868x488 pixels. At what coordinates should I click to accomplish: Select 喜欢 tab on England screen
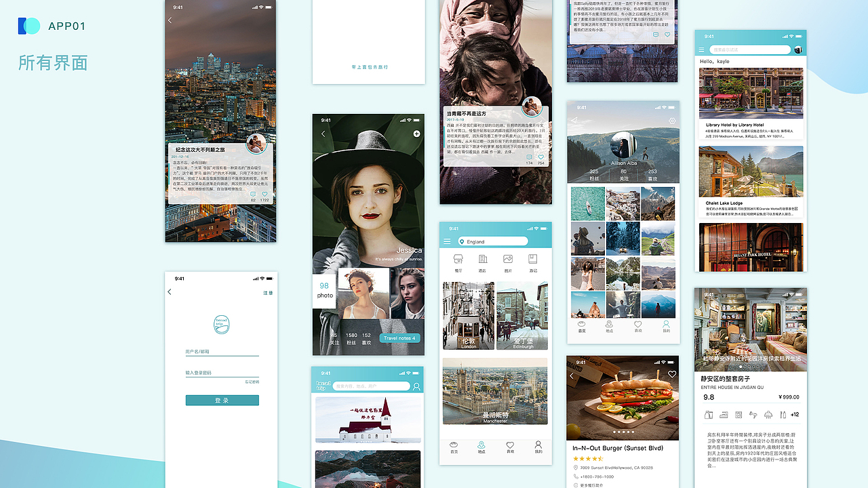point(510,447)
